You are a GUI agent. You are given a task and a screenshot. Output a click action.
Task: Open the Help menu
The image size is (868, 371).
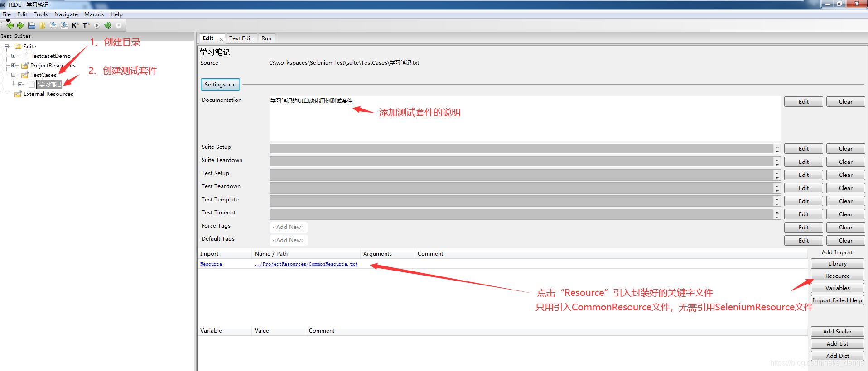click(x=116, y=14)
